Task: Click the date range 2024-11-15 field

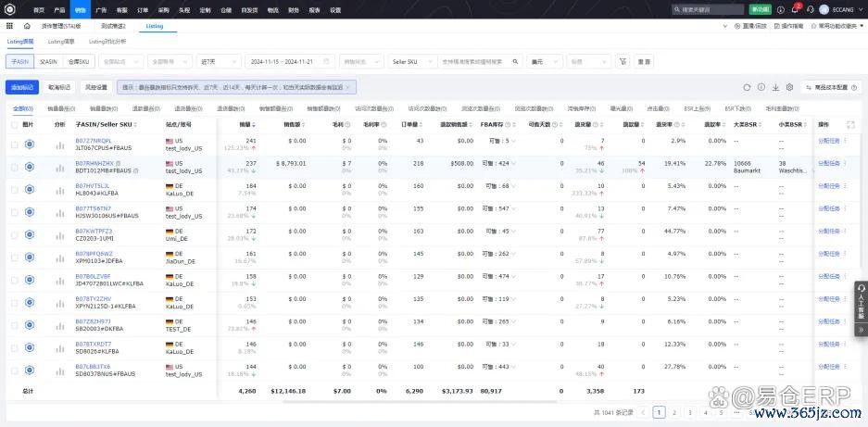Action: click(290, 61)
